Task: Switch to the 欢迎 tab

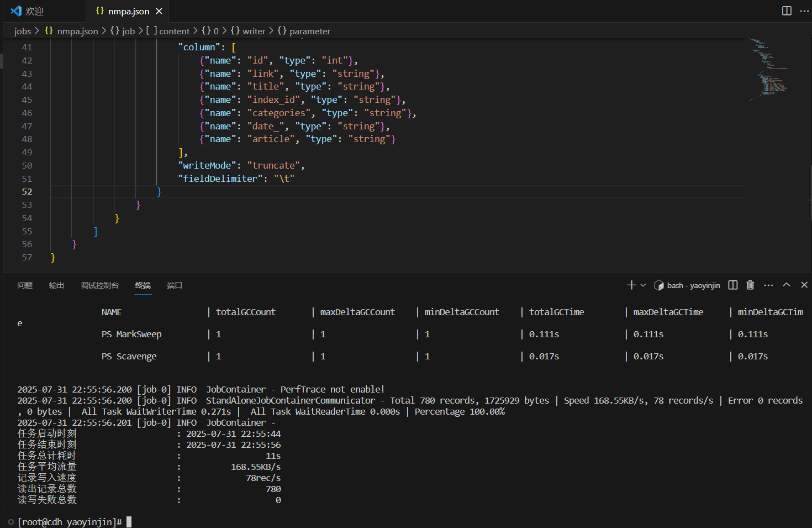Action: [34, 11]
